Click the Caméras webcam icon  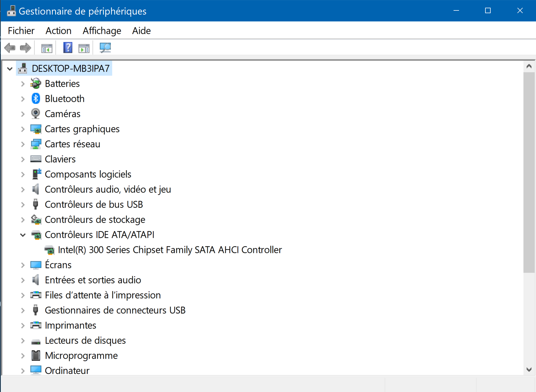[x=36, y=113]
